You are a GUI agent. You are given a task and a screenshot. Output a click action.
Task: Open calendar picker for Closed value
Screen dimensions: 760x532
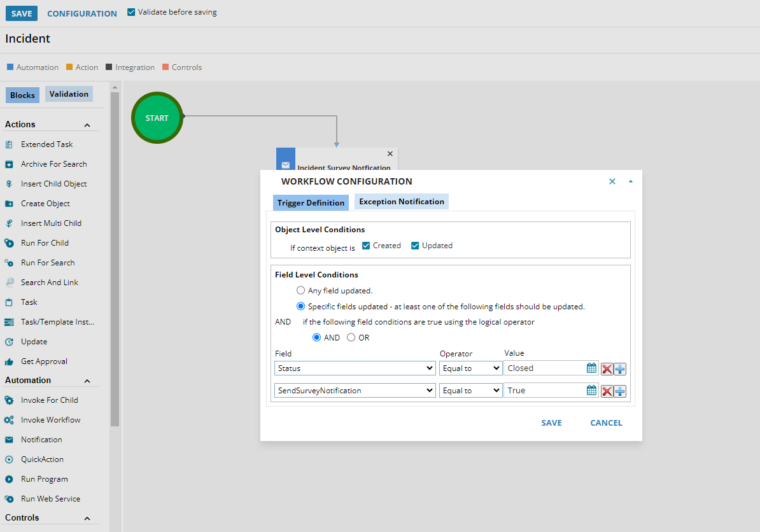point(591,368)
